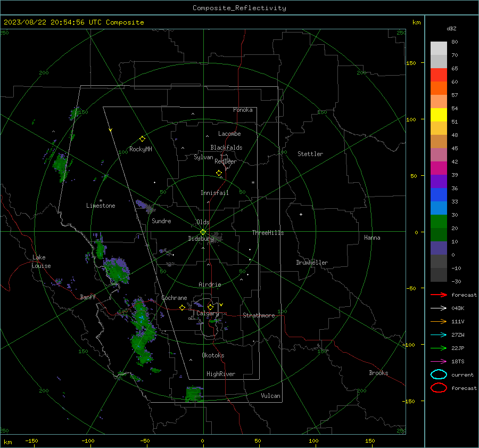Click the Sylvan label
The image size is (479, 448).
(203, 157)
